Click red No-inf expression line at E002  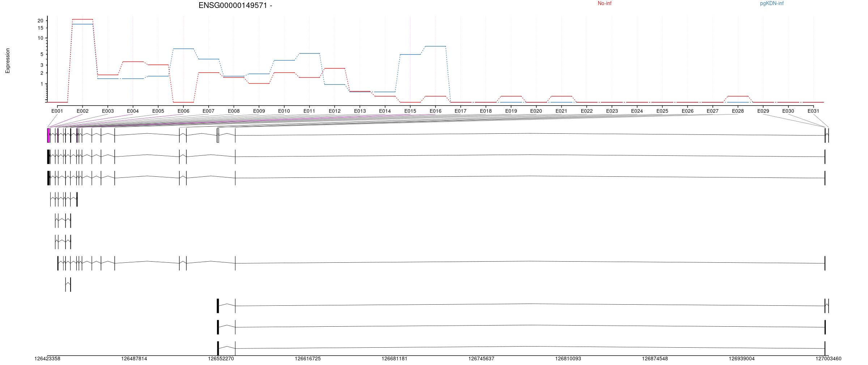pos(82,19)
